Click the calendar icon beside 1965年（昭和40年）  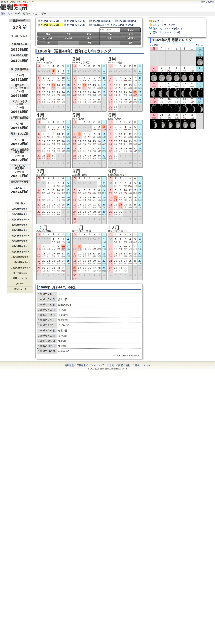(x=39, y=21)
